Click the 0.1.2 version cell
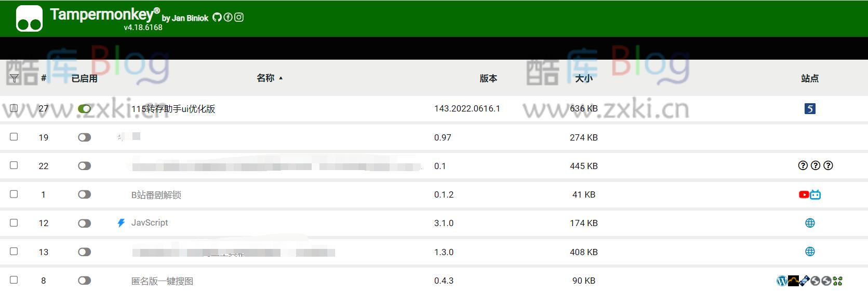This screenshot has width=868, height=293. [444, 194]
